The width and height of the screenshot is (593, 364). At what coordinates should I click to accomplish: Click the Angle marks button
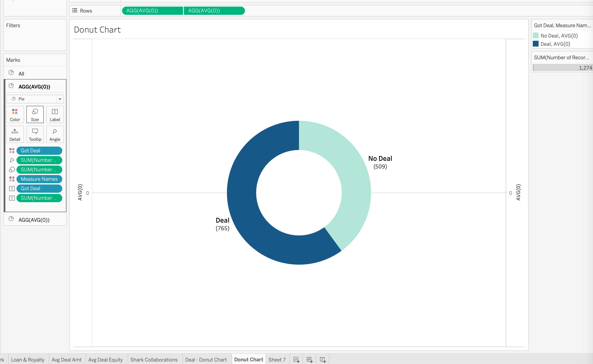point(55,134)
